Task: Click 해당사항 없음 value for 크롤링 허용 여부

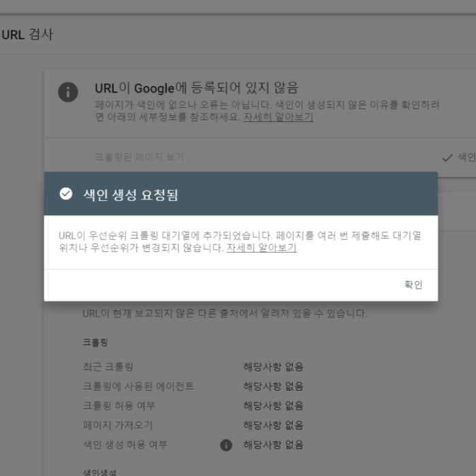Action: (x=273, y=405)
